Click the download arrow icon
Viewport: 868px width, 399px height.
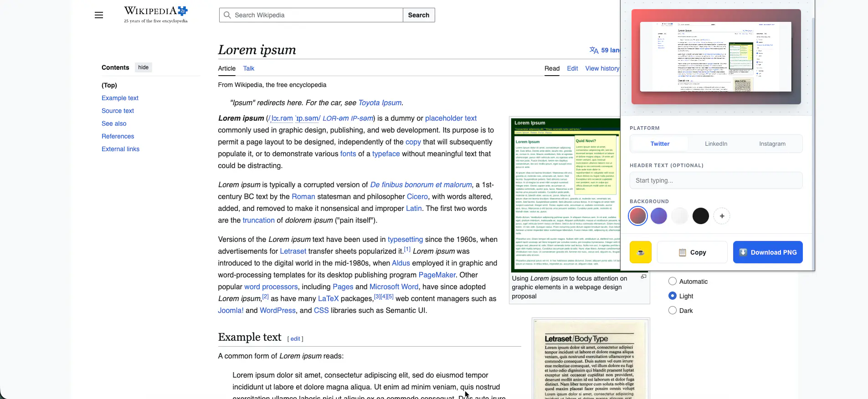743,252
